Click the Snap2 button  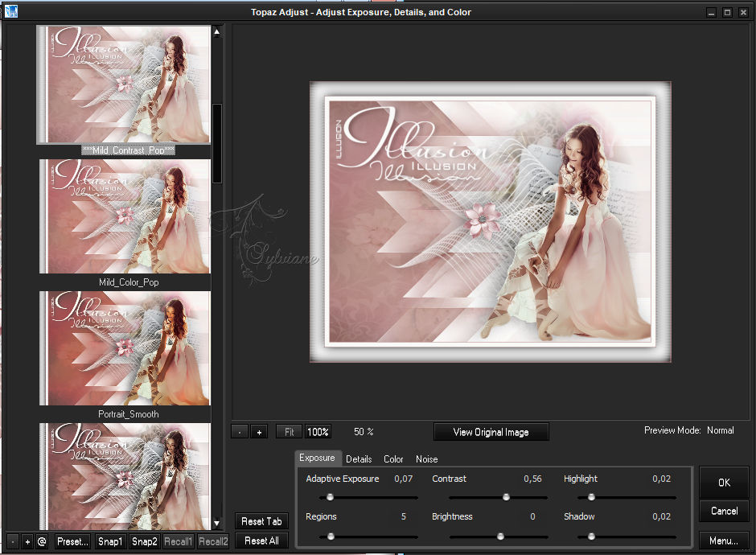[144, 541]
